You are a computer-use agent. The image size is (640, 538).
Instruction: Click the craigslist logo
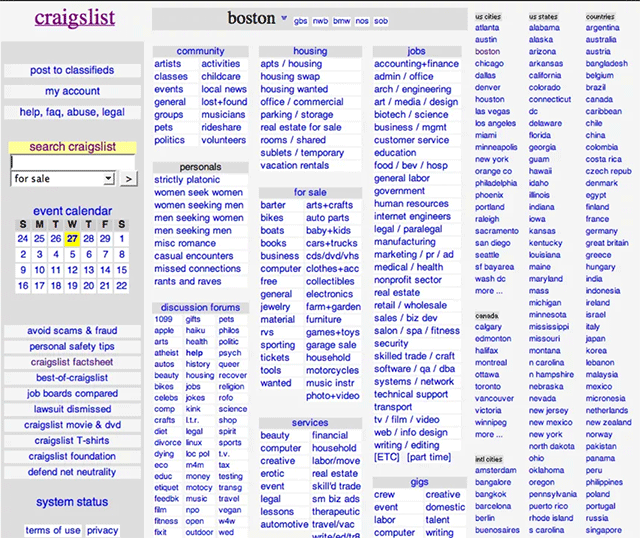point(74,18)
